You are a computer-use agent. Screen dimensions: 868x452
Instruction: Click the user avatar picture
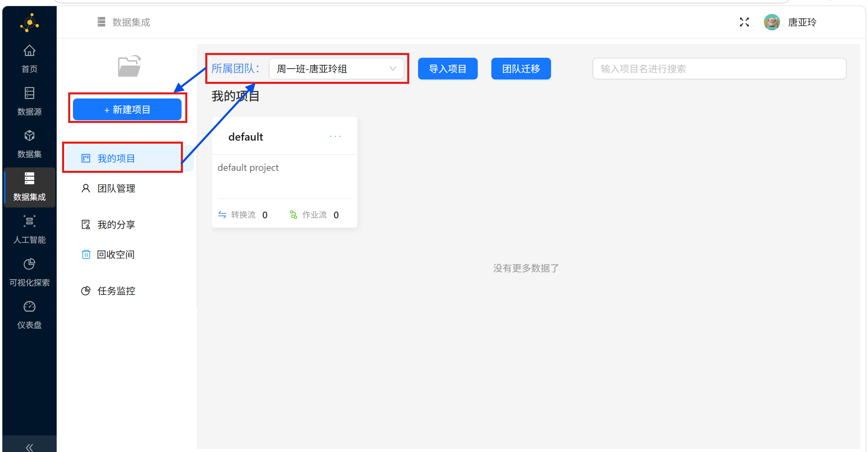point(772,22)
